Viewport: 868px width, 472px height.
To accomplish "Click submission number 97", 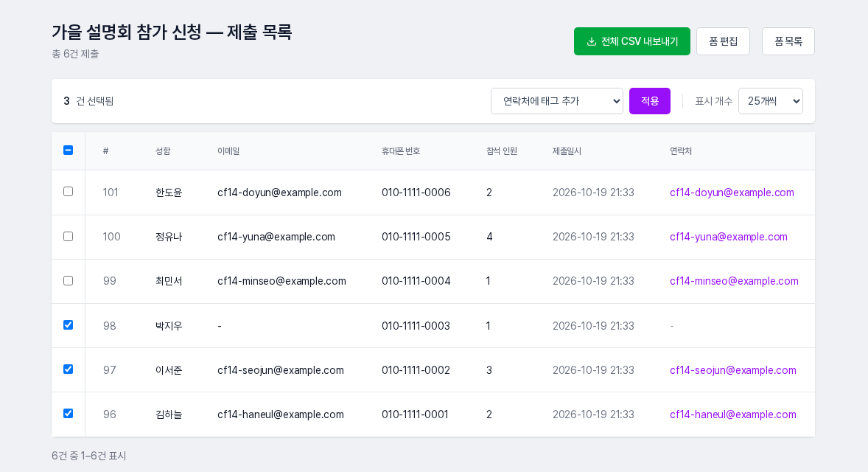I will [x=110, y=370].
